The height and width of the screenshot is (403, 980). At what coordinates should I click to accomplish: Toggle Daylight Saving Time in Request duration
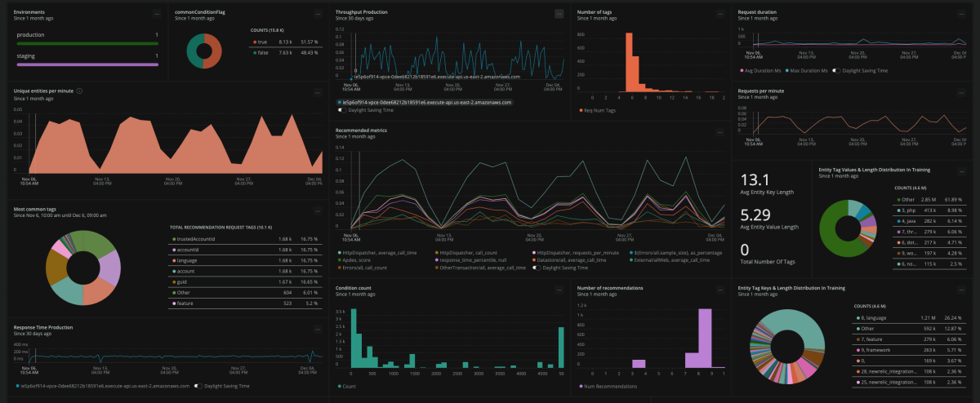(x=836, y=71)
